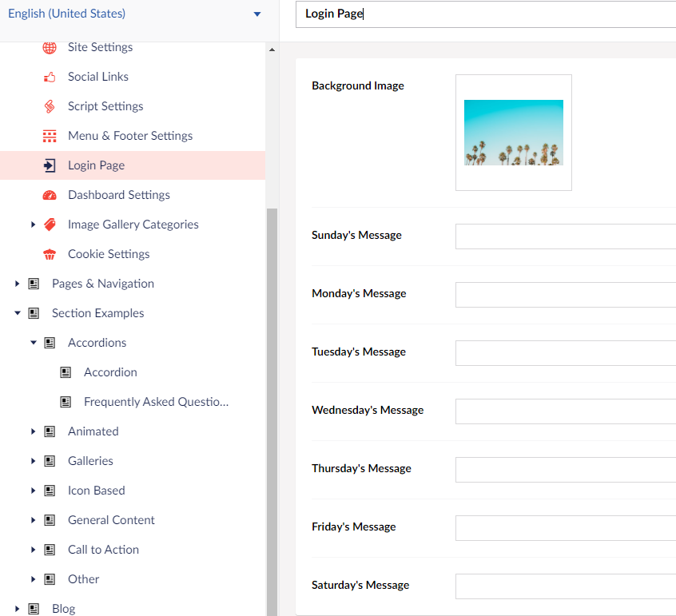Viewport: 676px width, 616px height.
Task: Expand the Galleries tree node
Action: (x=34, y=461)
